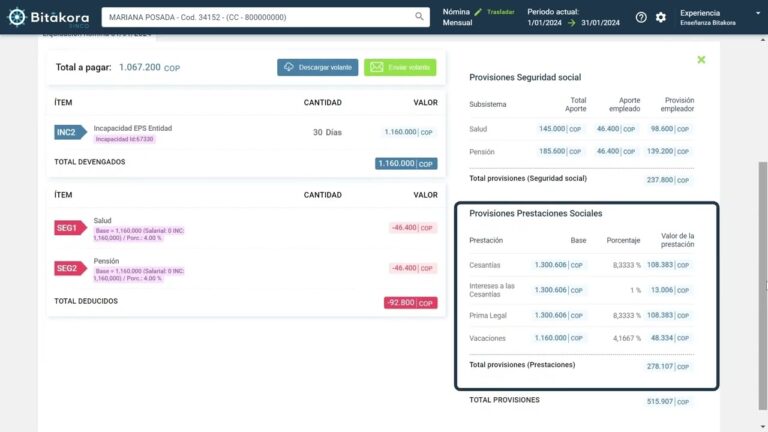The image size is (768, 432).
Task: Click Descargar volante button
Action: 317,67
